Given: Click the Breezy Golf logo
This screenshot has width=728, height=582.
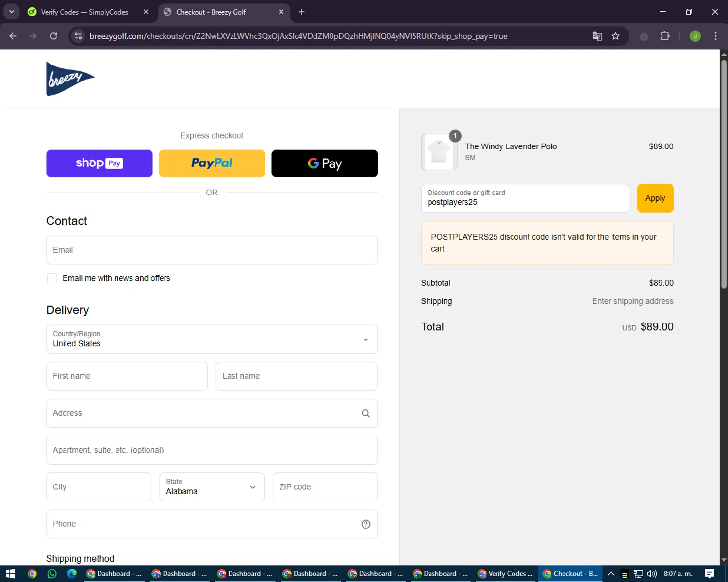Looking at the screenshot, I should click(70, 79).
